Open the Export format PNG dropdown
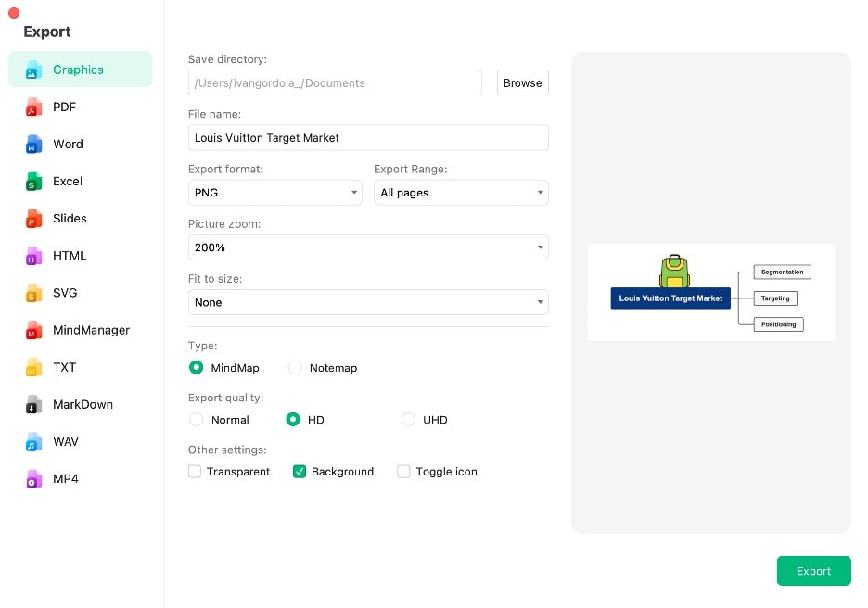868x608 pixels. coord(275,193)
